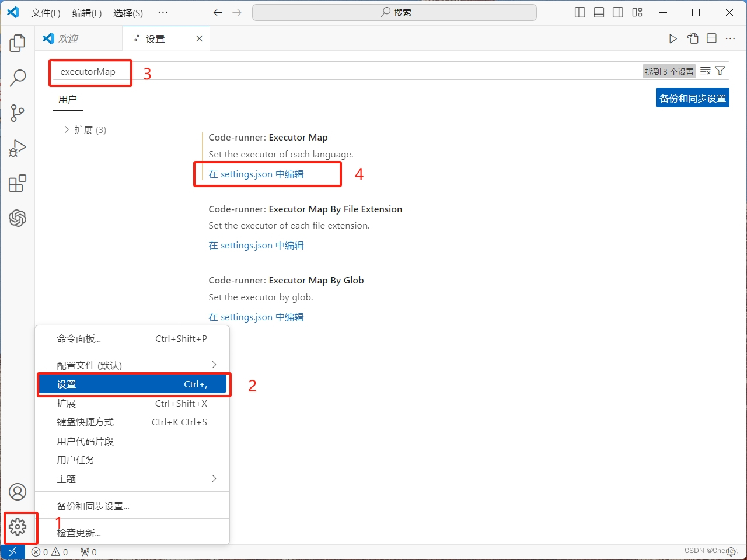This screenshot has width=747, height=560.
Task: Open the Source Control view
Action: (18, 113)
